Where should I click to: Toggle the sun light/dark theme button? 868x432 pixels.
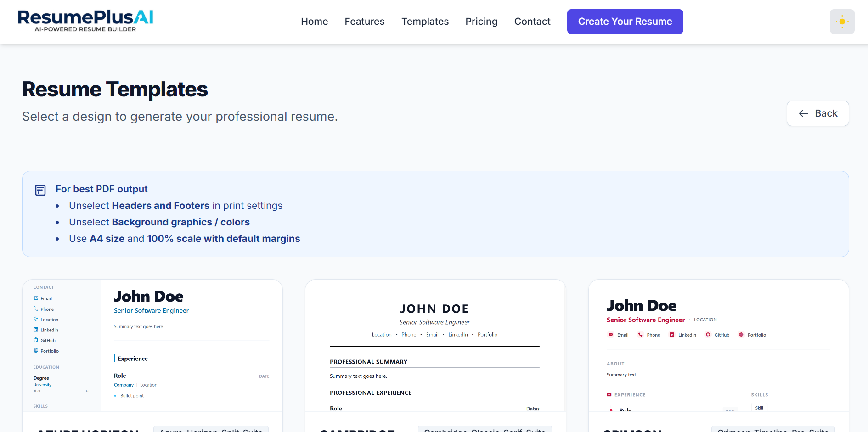842,22
